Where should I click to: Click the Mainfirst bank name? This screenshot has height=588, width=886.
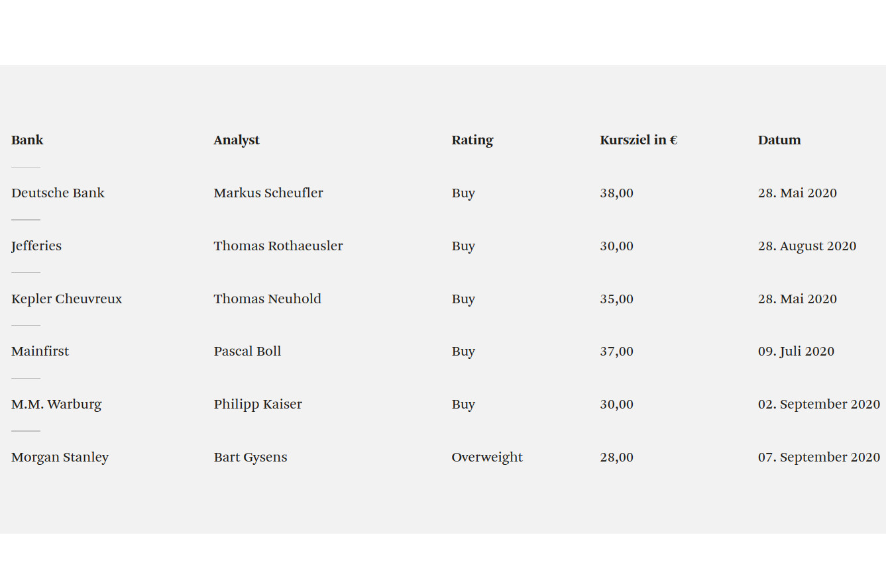point(40,351)
